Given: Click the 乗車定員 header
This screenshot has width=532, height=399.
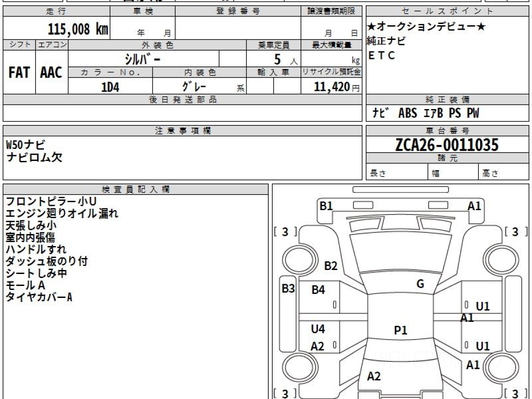Looking at the screenshot, I should (274, 45).
